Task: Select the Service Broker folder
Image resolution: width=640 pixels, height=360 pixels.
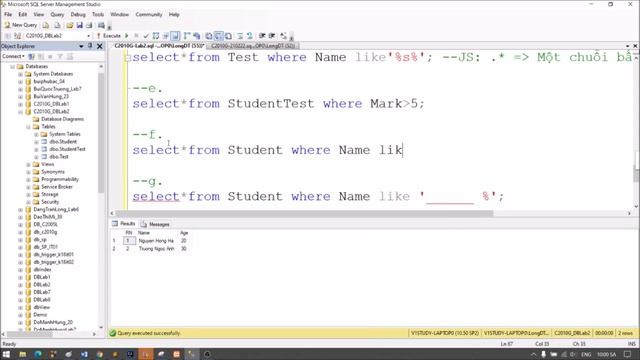Action: tap(57, 187)
